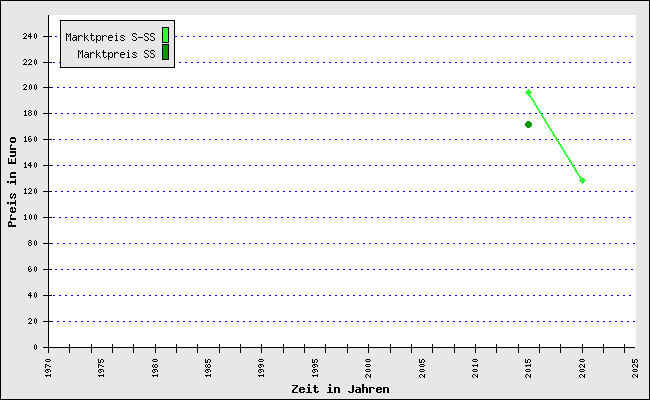650x400 pixels.
Task: Click the light green S-SS diamond at 2015
Action: [x=528, y=92]
